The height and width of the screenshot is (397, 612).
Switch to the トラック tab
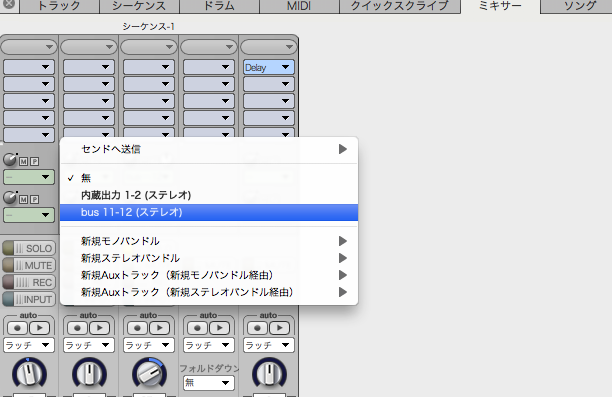pyautogui.click(x=59, y=6)
